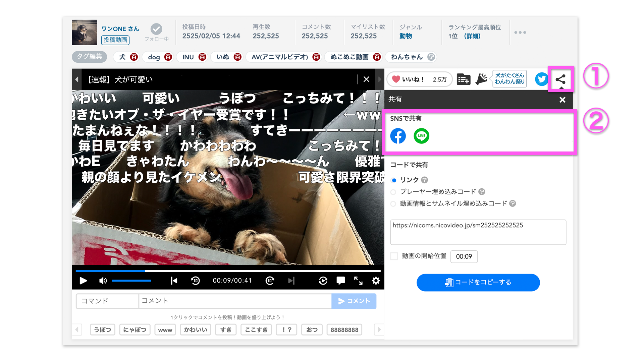The height and width of the screenshot is (362, 644).
Task: Mute the player volume
Action: (103, 281)
